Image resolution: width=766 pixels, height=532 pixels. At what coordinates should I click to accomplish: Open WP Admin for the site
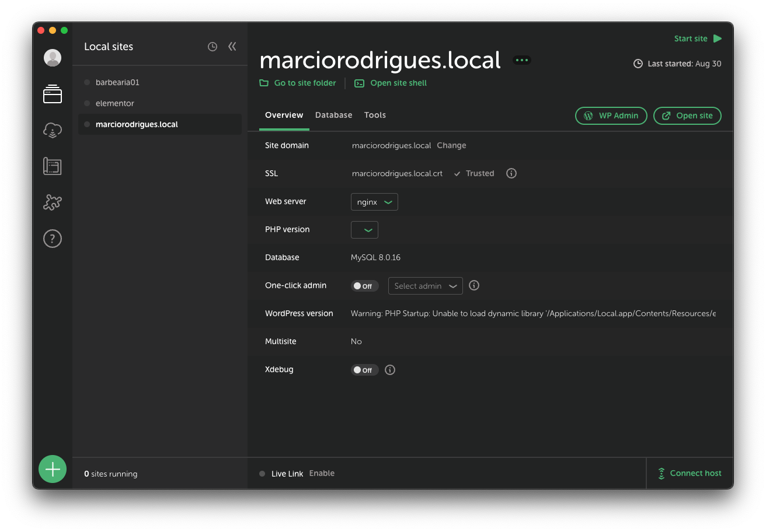click(x=611, y=116)
